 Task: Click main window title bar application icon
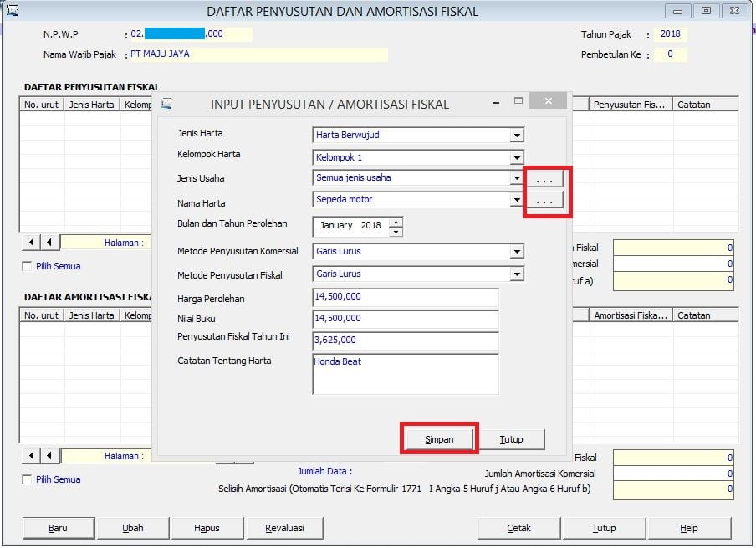[12, 10]
